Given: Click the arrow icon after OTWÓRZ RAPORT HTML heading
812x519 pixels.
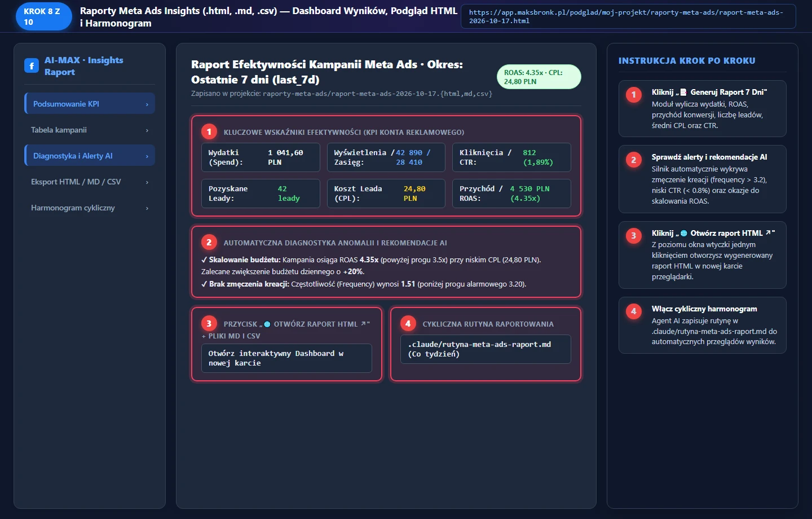Looking at the screenshot, I should pos(363,324).
